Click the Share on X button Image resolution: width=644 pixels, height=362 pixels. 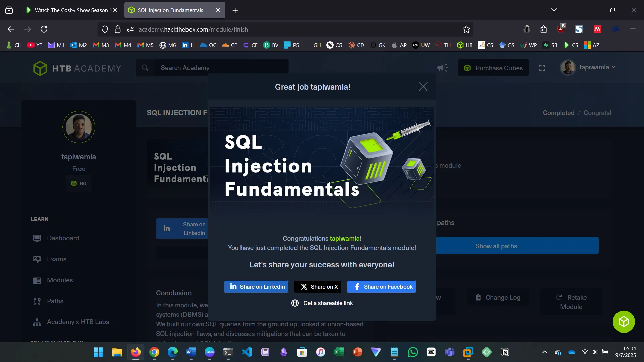(x=318, y=287)
